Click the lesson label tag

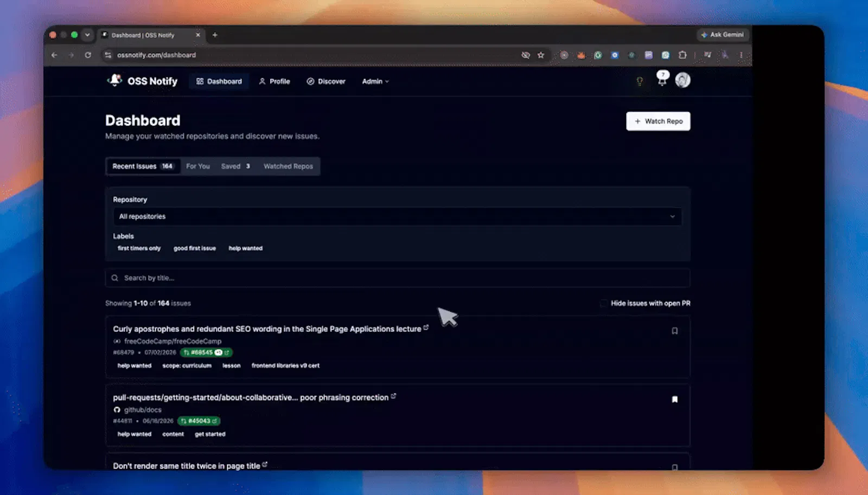click(232, 365)
